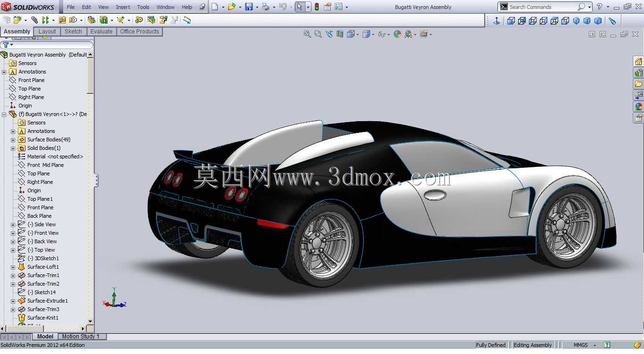
Task: Click the Custom Properties task pane icon
Action: tap(638, 118)
